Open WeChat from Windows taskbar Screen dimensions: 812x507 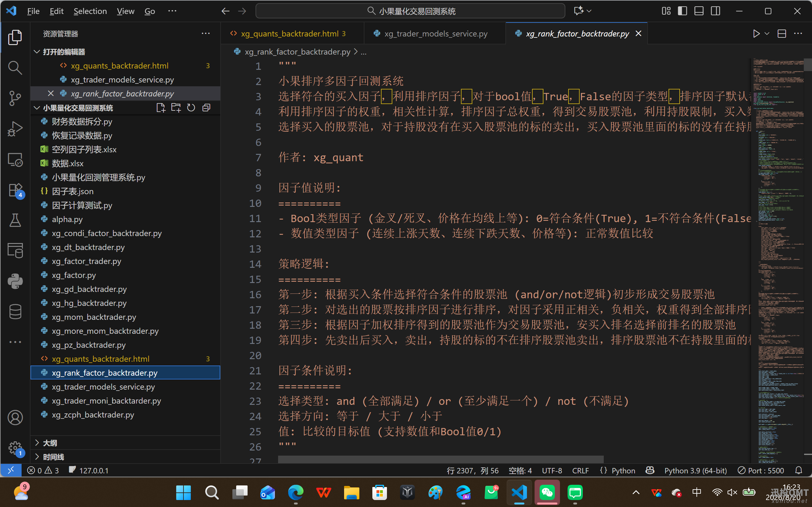coord(547,492)
